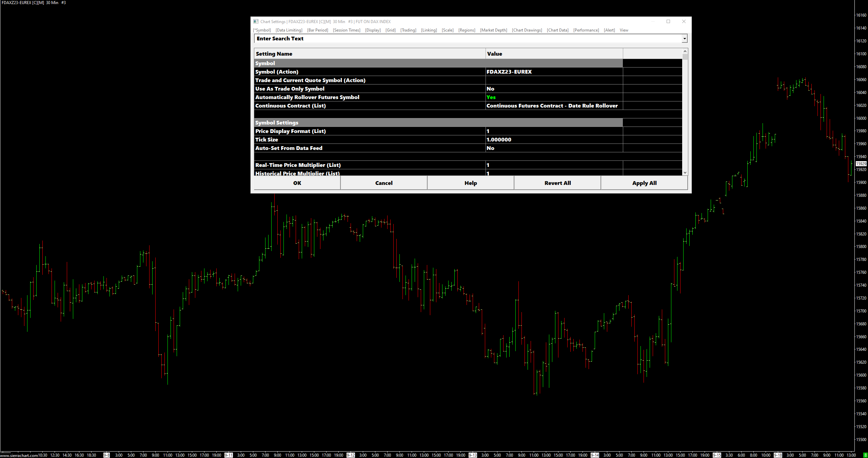868x458 pixels.
Task: Close the Chart Settings dialog
Action: tap(684, 21)
